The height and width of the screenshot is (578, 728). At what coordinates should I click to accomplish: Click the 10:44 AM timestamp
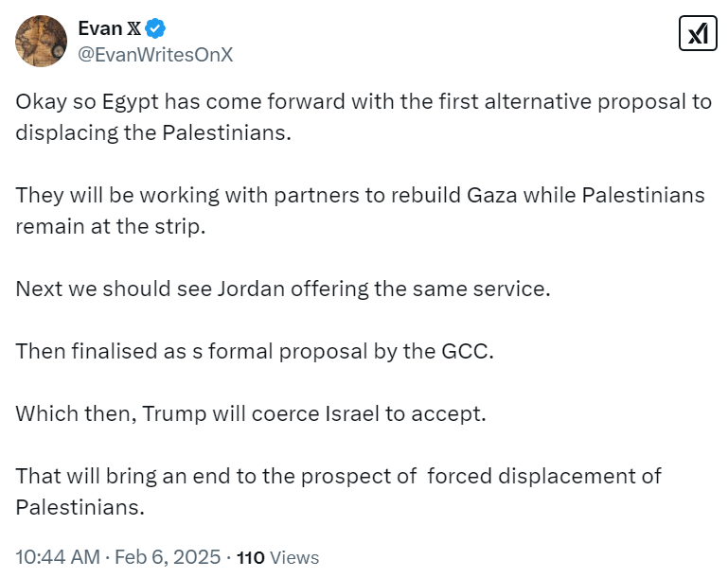pyautogui.click(x=57, y=557)
